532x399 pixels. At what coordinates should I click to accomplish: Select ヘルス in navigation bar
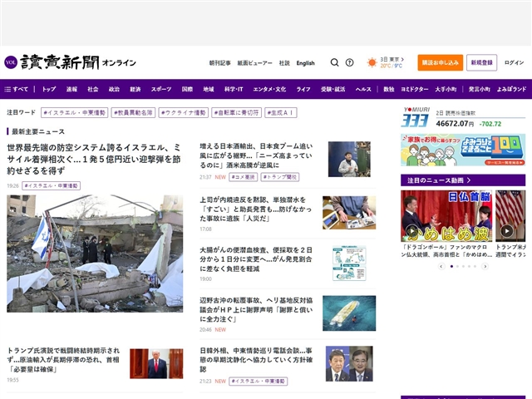click(363, 89)
